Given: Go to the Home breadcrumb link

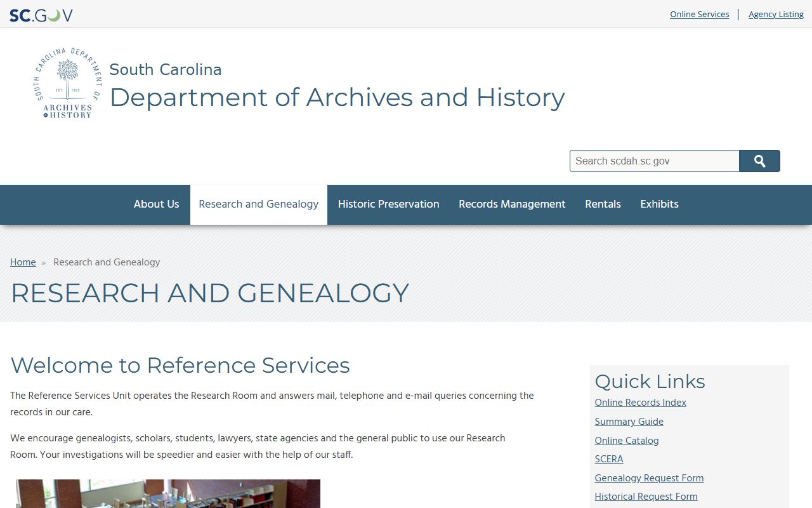Looking at the screenshot, I should (x=23, y=262).
